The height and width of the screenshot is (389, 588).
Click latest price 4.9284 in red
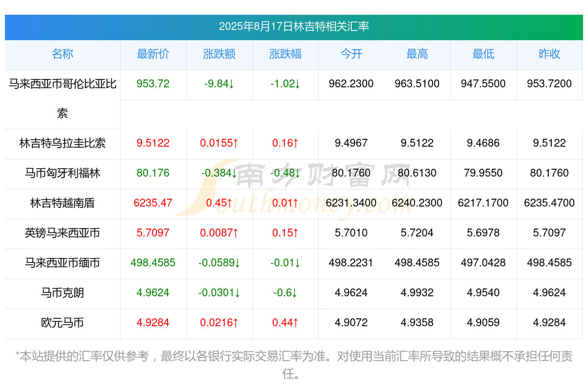153,323
